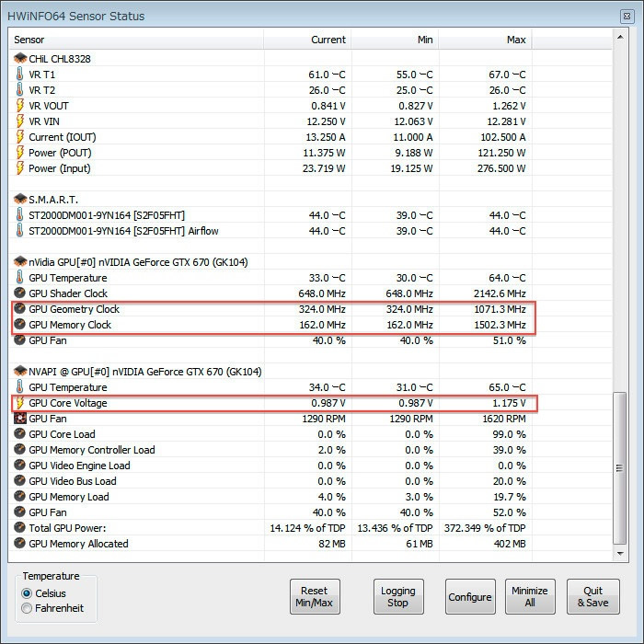Open the Configure dialog
This screenshot has width=644, height=644.
click(x=470, y=596)
